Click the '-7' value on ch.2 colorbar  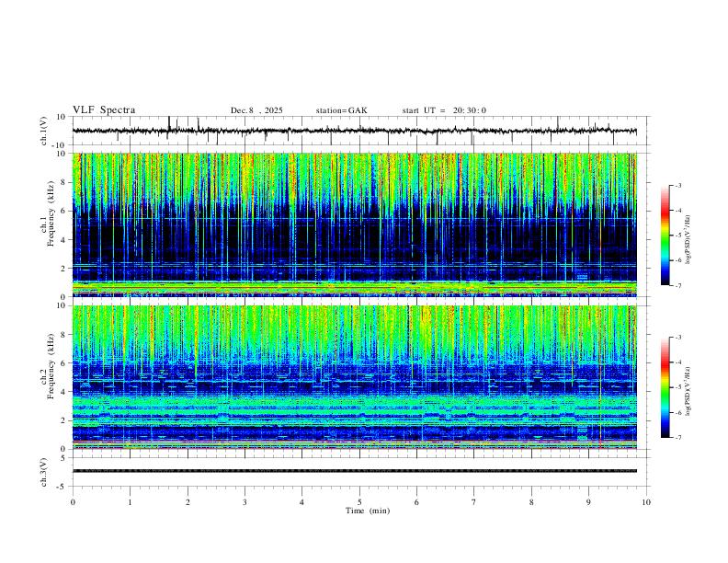pyautogui.click(x=677, y=438)
